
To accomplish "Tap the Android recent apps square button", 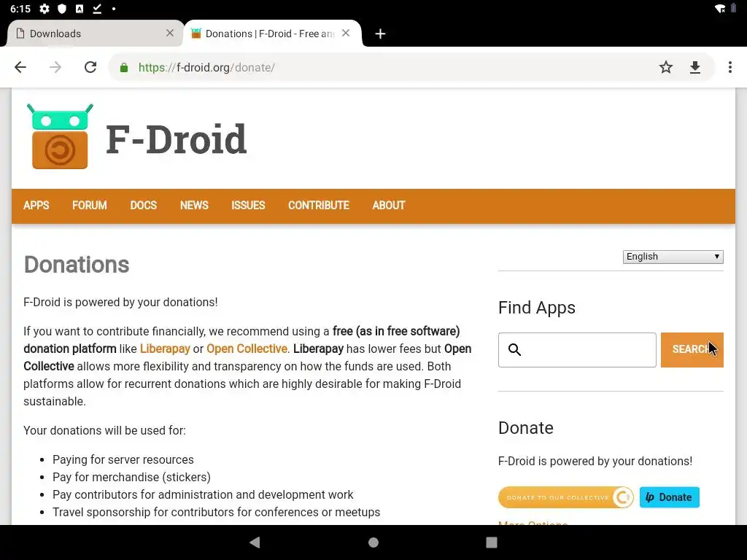I will click(x=491, y=542).
